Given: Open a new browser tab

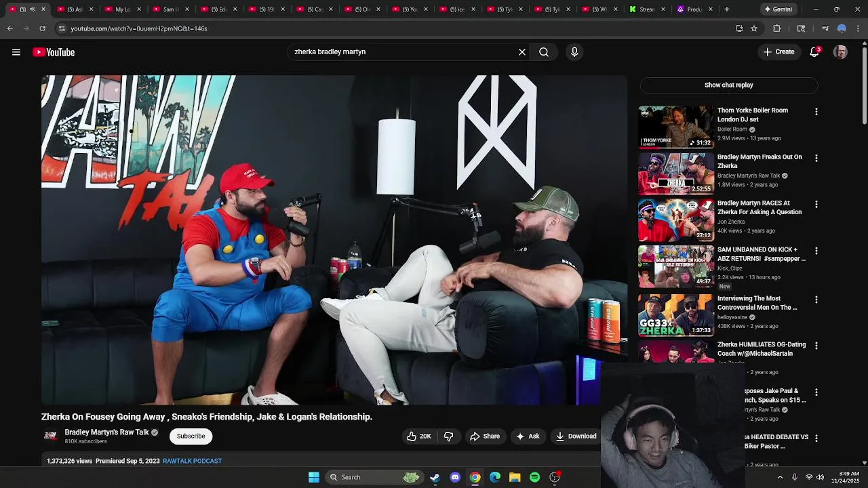Looking at the screenshot, I should pos(726,9).
